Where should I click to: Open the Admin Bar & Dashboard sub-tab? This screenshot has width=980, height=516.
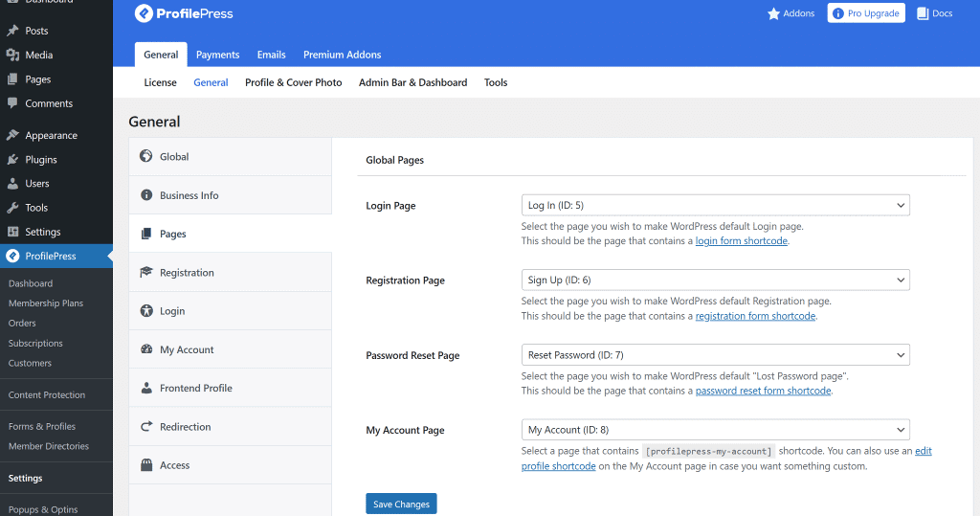(x=412, y=82)
